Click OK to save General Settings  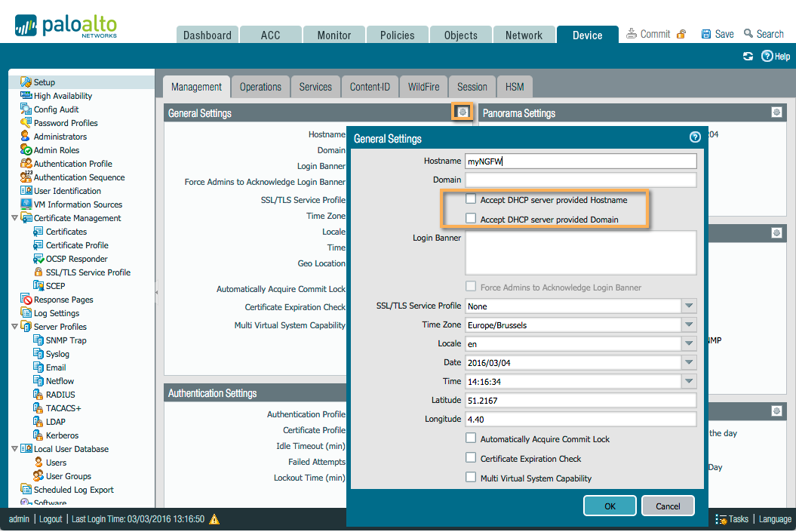(610, 506)
